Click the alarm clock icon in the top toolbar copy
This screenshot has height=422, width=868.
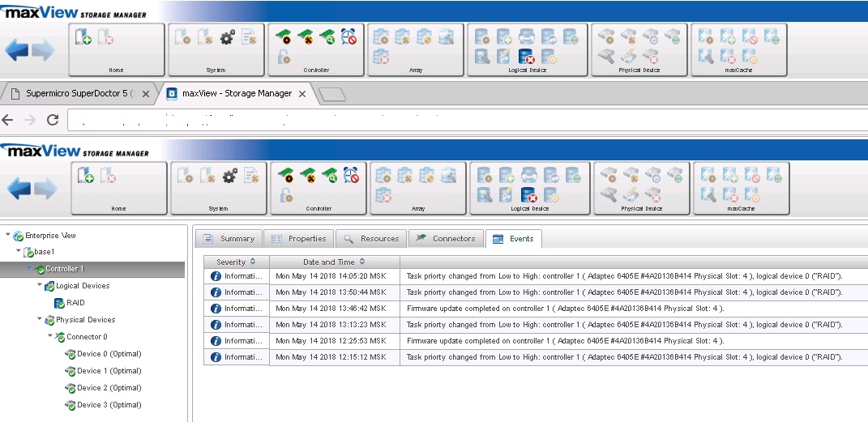[x=348, y=37]
